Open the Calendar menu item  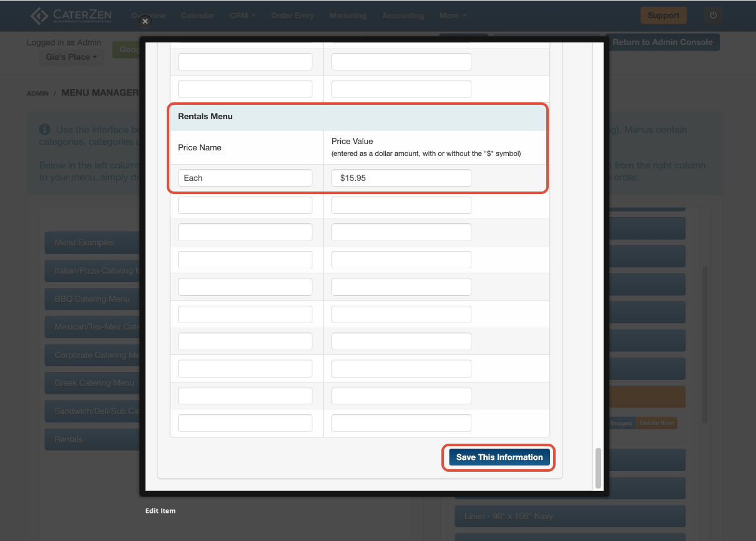click(197, 16)
